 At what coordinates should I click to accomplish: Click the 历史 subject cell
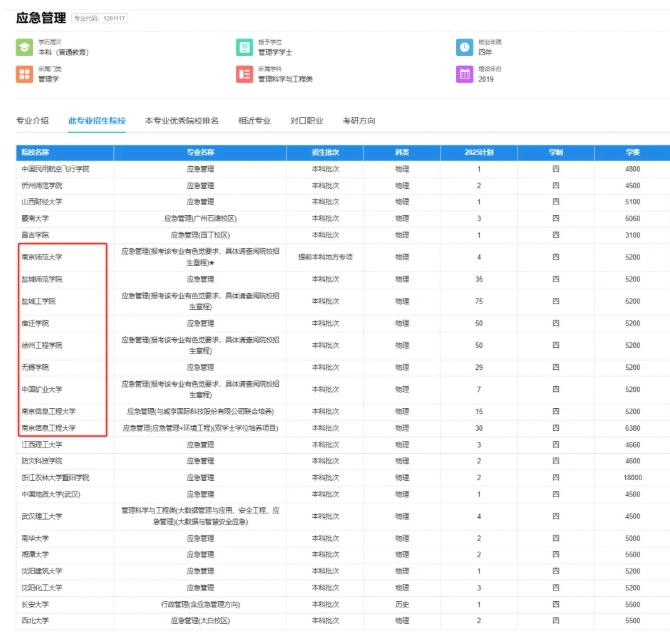pyautogui.click(x=402, y=604)
